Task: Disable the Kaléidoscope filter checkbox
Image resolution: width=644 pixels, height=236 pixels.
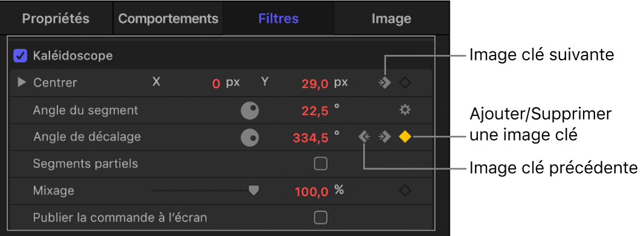Action: 20,56
